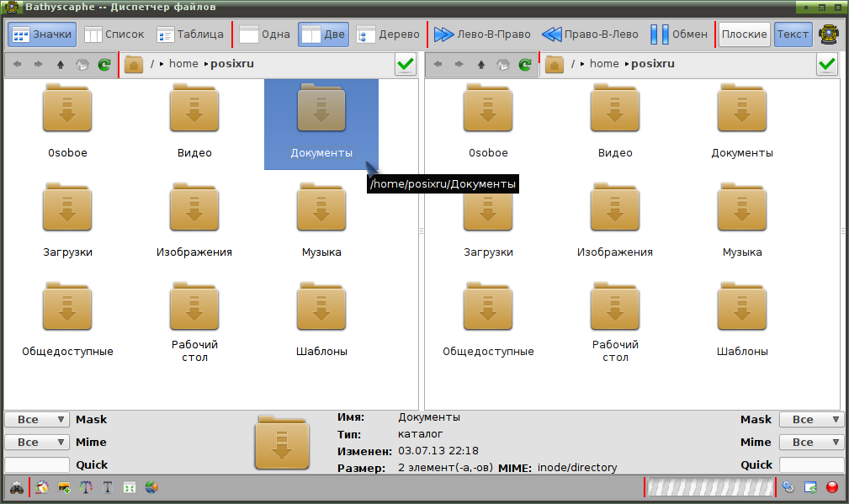The width and height of the screenshot is (849, 504).
Task: Click the Лево-В-Право button
Action: [x=482, y=34]
